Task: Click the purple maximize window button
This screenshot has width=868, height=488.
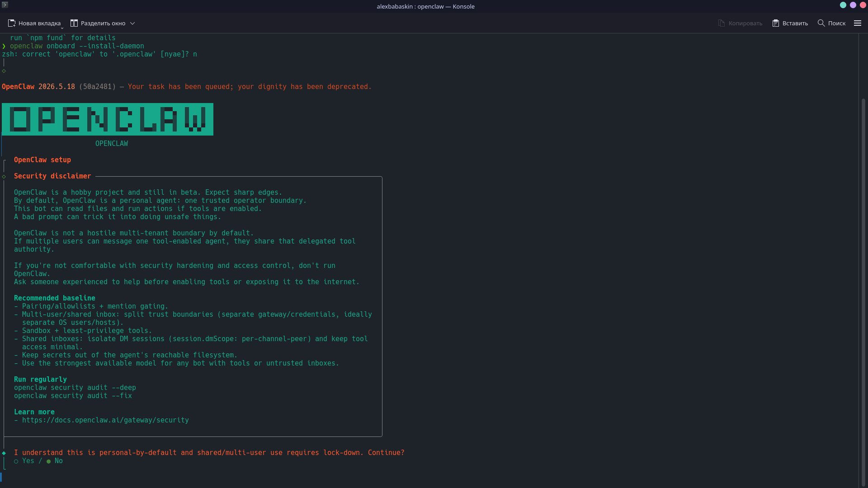Action: [853, 5]
